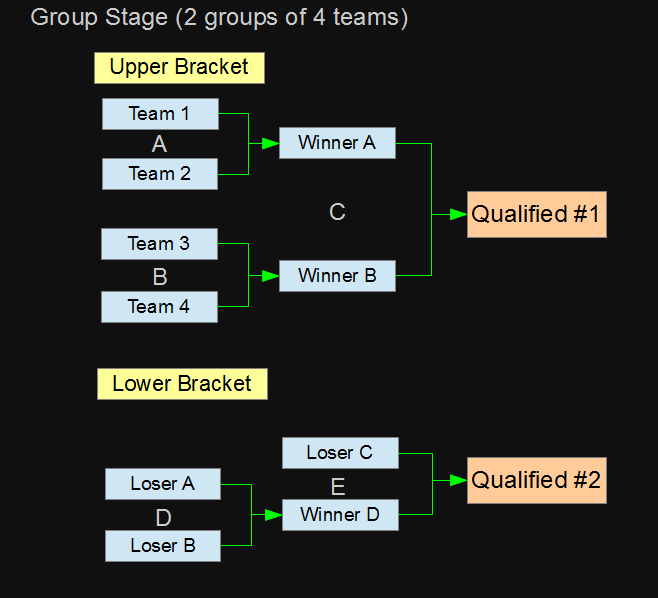Click the Loser C node
Image resolution: width=658 pixels, height=598 pixels.
(340, 453)
